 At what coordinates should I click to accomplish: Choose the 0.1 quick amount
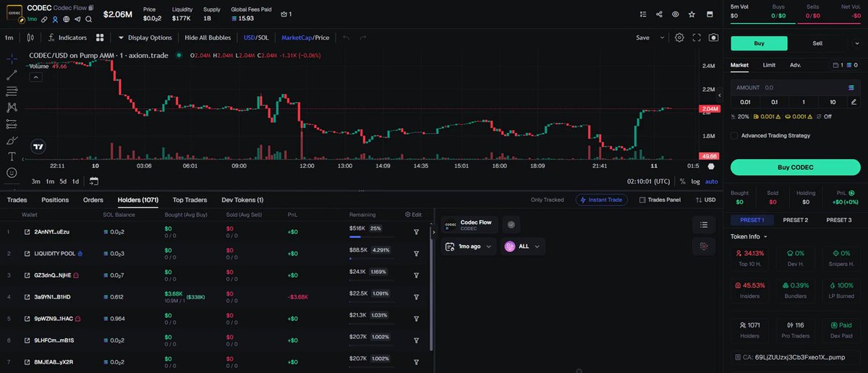[774, 102]
